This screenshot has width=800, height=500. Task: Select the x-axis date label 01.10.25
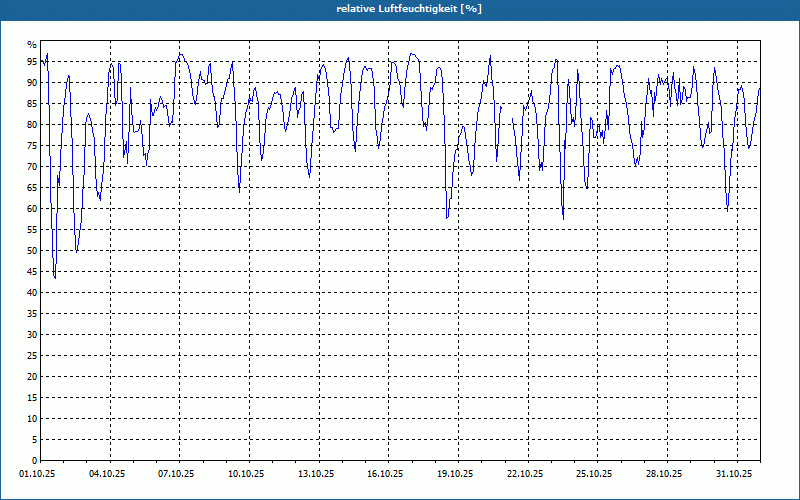pos(38,474)
